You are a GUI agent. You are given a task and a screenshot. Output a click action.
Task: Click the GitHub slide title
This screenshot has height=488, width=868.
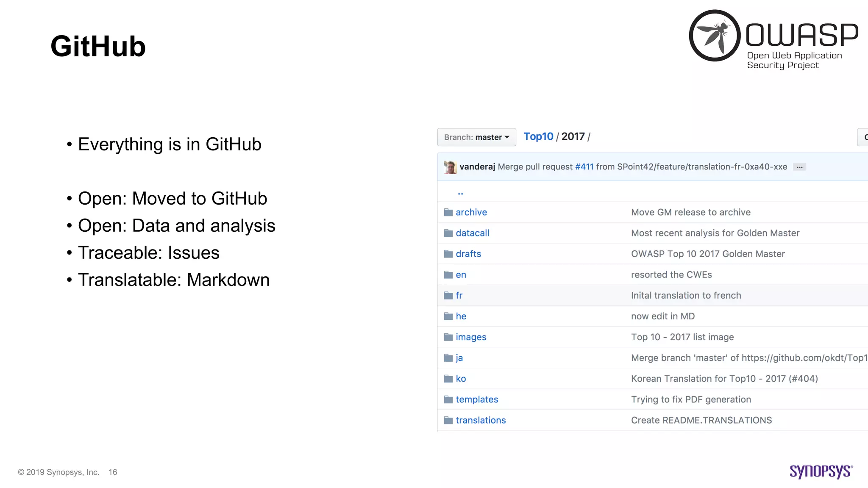(98, 46)
